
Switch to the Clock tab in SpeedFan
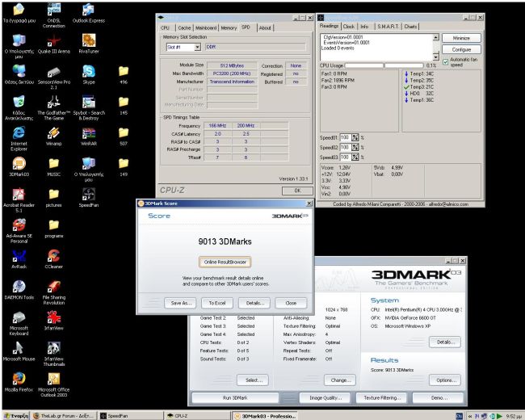point(349,26)
